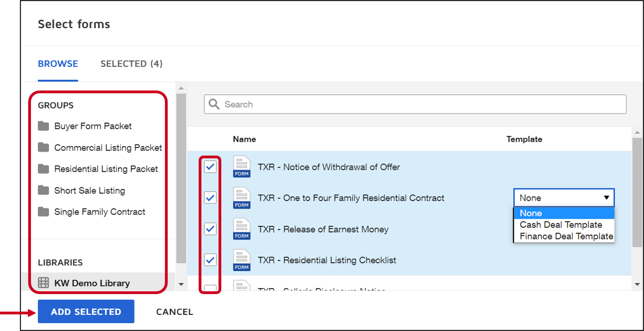This screenshot has width=644, height=331.
Task: Click form icon for Notice of Withdrawal of Offer
Action: coord(242,167)
